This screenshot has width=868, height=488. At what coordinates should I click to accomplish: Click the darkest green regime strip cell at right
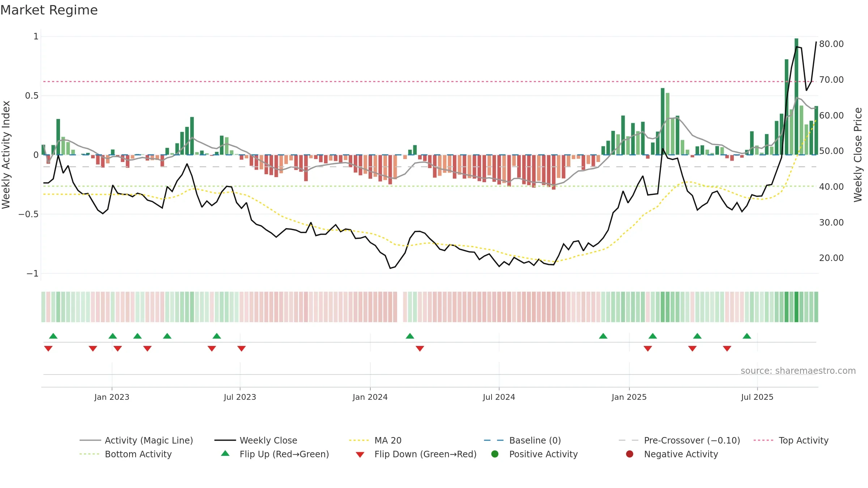796,307
